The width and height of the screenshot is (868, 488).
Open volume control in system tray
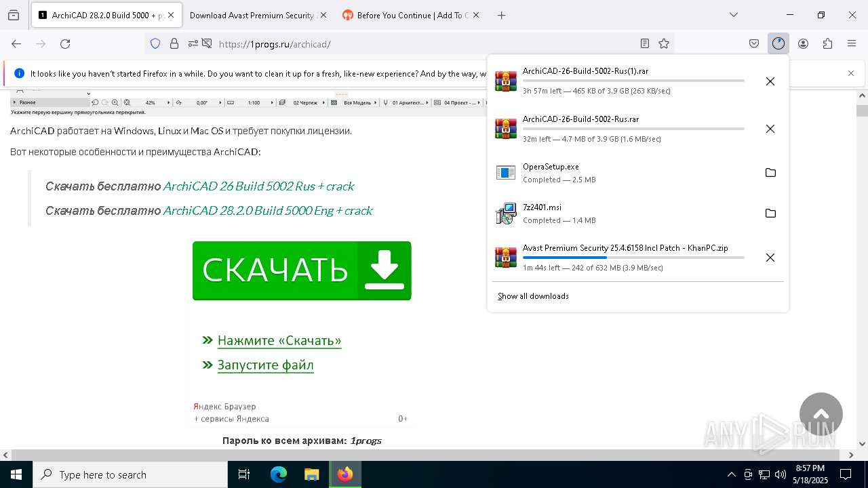[x=781, y=474]
